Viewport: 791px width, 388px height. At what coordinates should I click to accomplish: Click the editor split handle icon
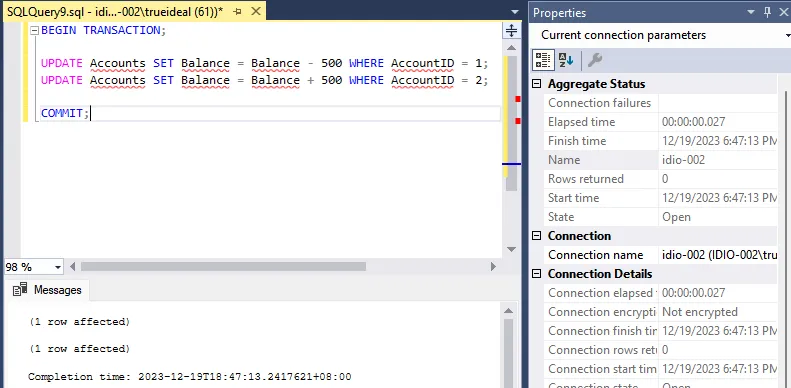click(x=512, y=31)
